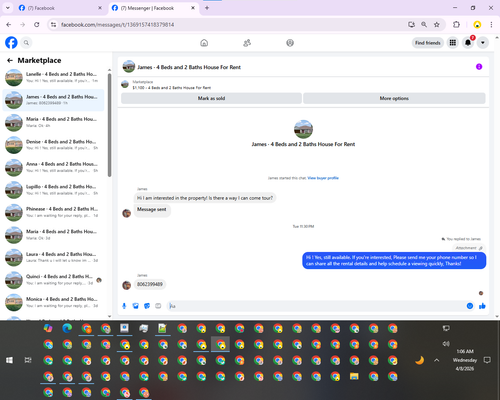The width and height of the screenshot is (500, 400).
Task: Open the Facebook menu grid icon
Action: tap(453, 43)
